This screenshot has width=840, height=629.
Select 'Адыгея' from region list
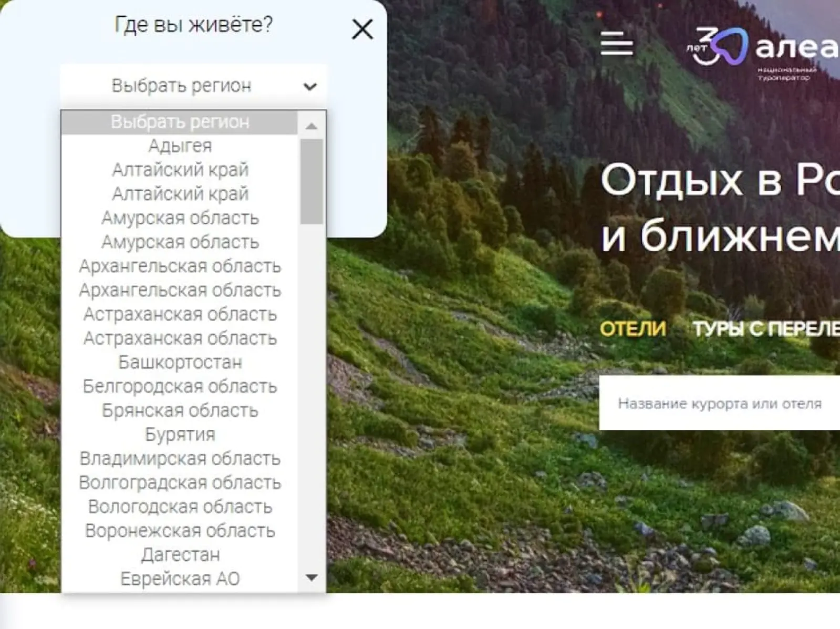(180, 146)
